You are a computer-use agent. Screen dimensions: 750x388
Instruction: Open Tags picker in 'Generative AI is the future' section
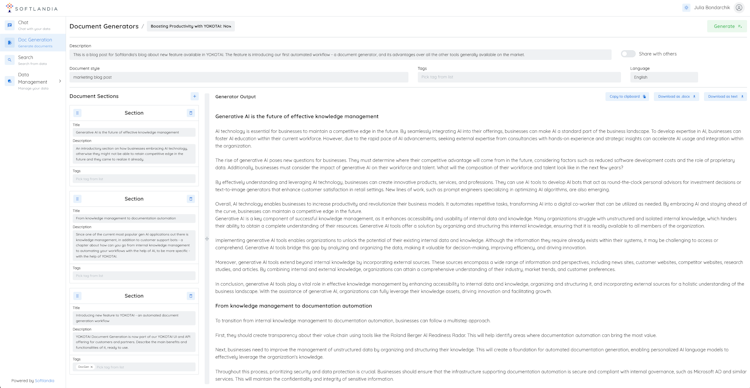134,179
